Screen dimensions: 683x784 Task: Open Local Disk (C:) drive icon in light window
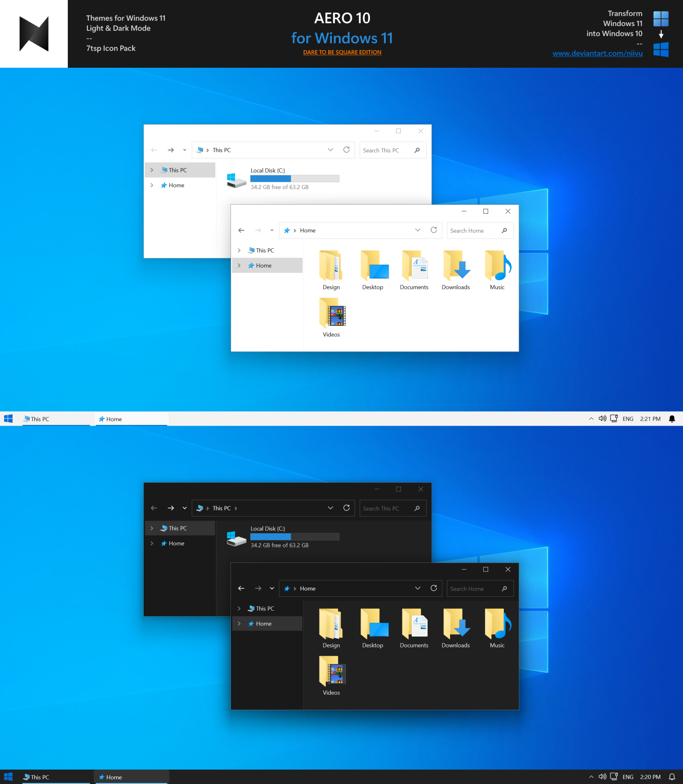pos(236,180)
